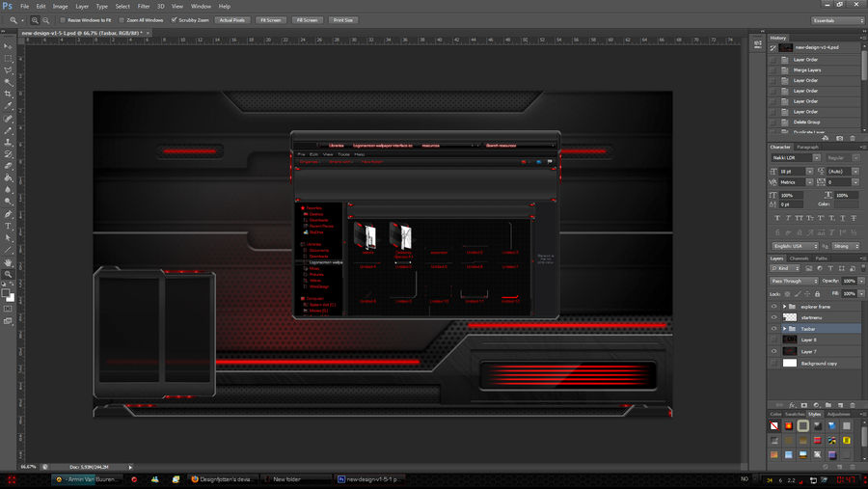The height and width of the screenshot is (489, 868).
Task: Delete layer with Layers panel trash icon
Action: (x=853, y=405)
